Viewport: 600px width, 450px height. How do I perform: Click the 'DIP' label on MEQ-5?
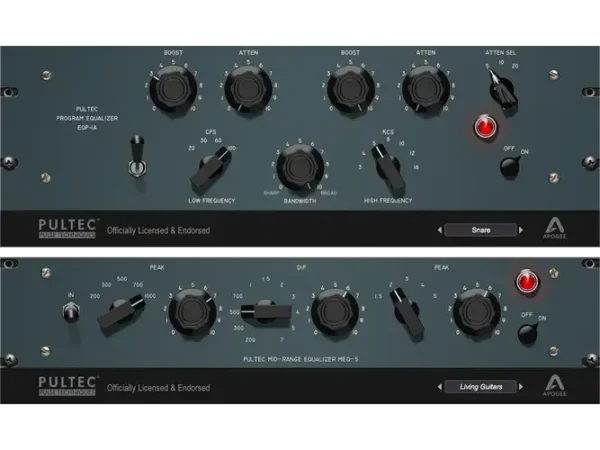pyautogui.click(x=301, y=267)
